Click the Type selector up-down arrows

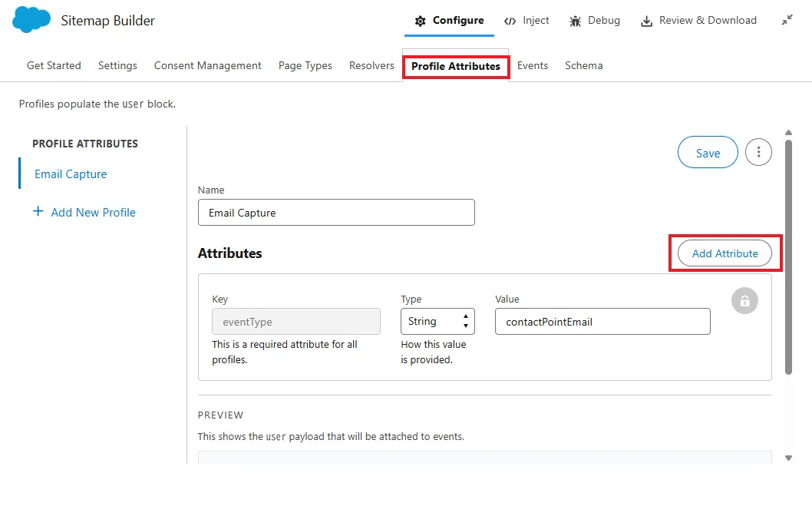coord(466,321)
